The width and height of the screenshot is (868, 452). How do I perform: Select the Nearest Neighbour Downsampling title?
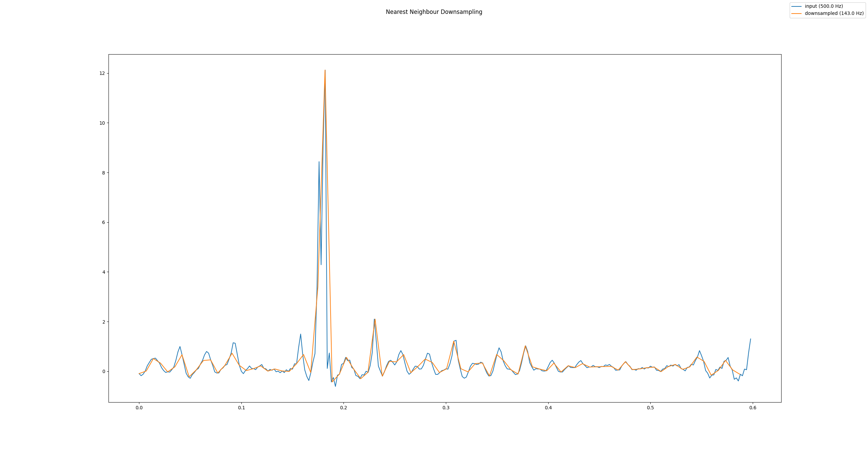(x=434, y=12)
